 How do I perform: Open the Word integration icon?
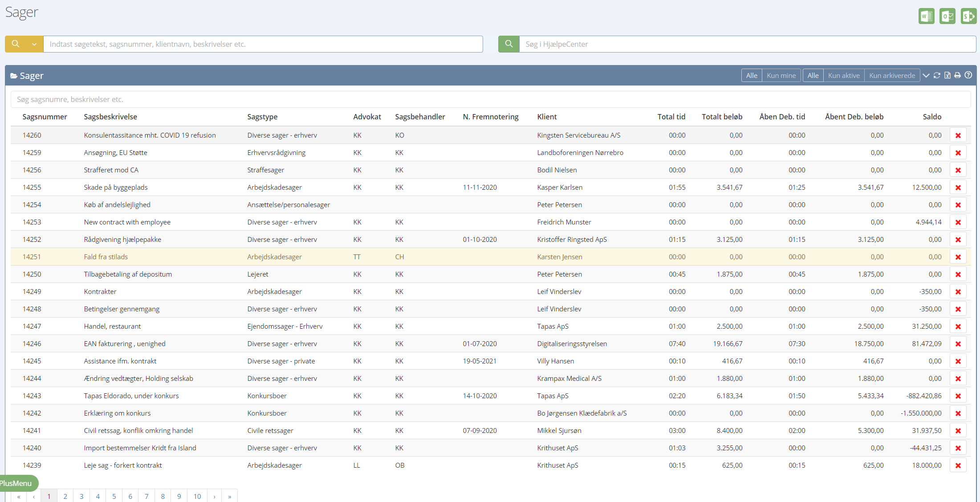pos(926,16)
